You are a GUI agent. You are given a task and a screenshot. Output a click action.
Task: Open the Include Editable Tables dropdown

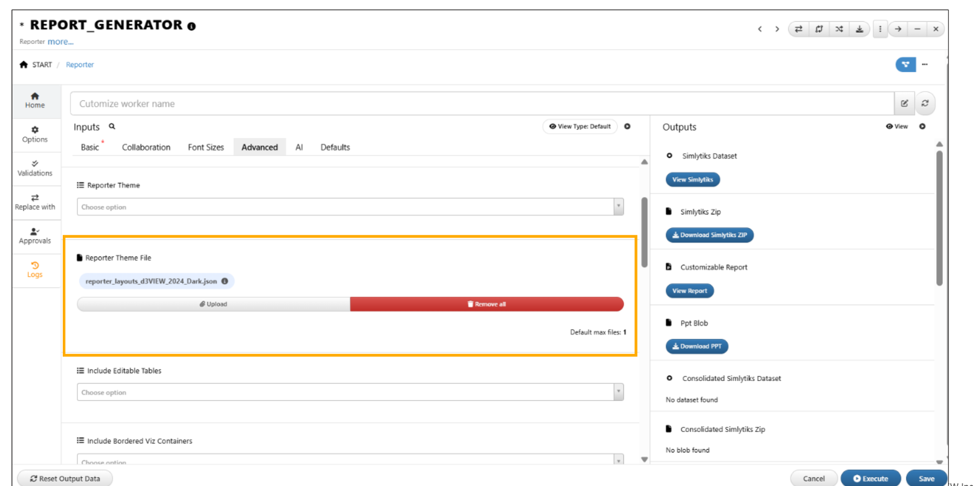coord(350,392)
